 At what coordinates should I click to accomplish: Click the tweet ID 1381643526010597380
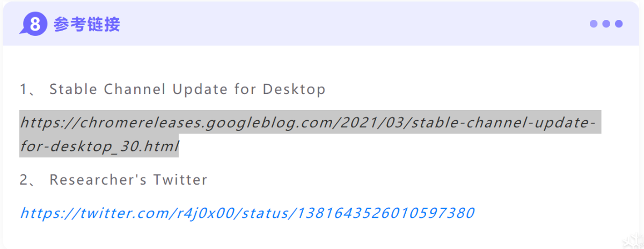[386, 213]
